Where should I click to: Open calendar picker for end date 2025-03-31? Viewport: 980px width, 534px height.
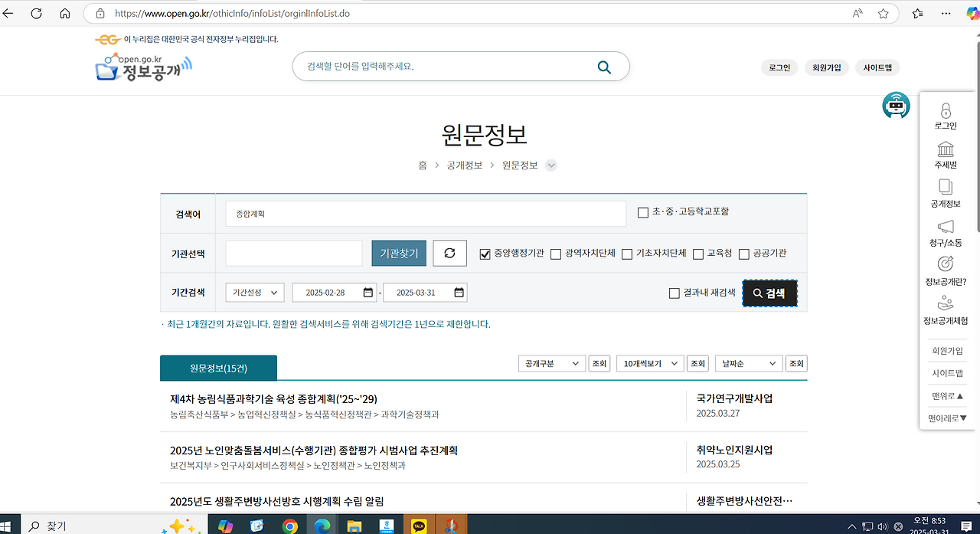click(459, 293)
